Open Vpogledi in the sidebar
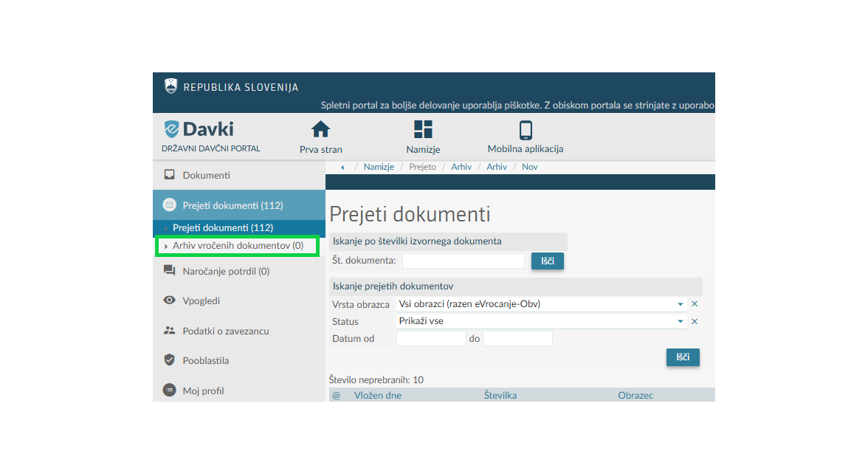The width and height of the screenshot is (868, 474). (239, 300)
